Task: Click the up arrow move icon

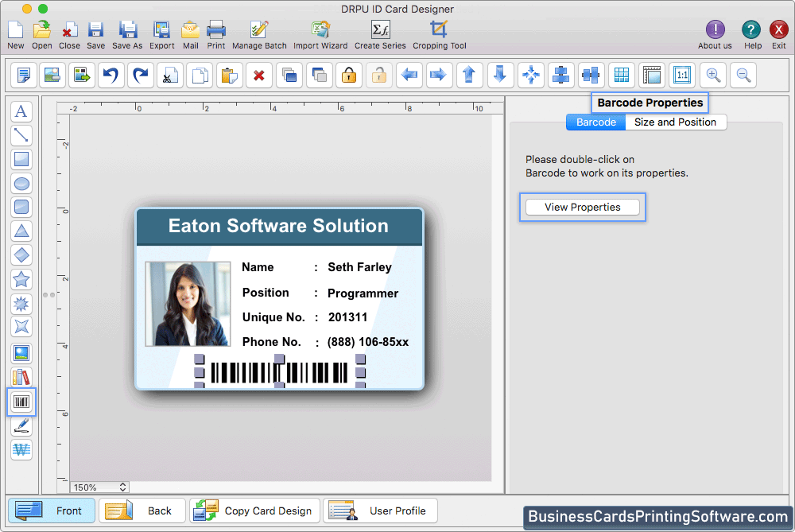Action: click(x=470, y=75)
